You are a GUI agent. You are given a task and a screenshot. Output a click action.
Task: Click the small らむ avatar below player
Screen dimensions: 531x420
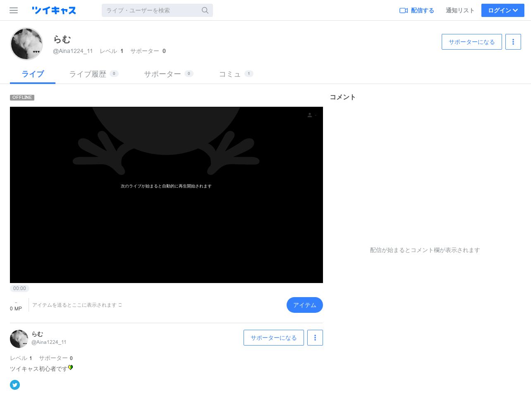[x=19, y=339]
